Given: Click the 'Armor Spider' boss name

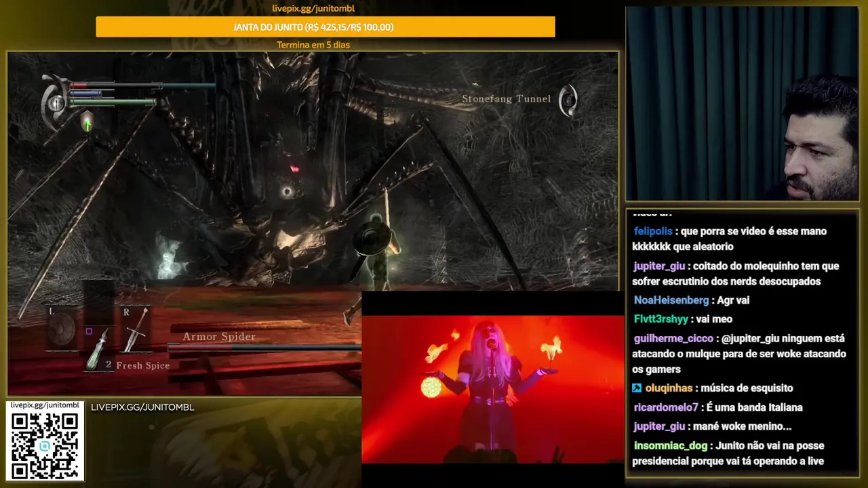Looking at the screenshot, I should click(219, 337).
